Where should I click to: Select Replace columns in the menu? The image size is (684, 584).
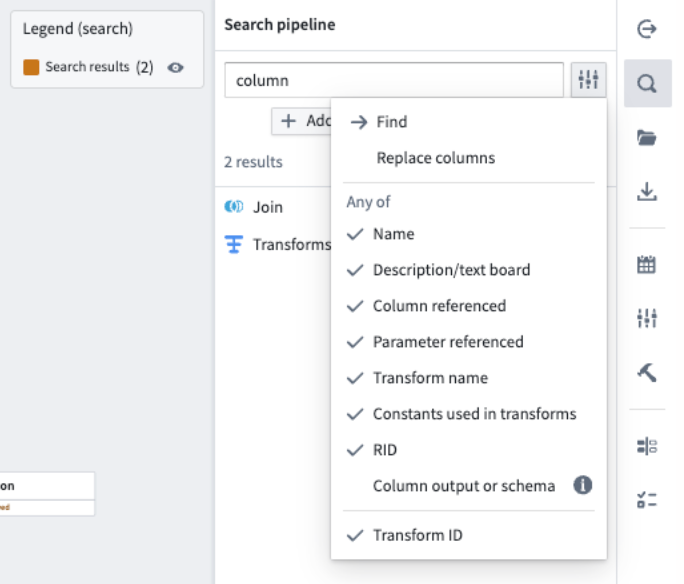pos(469,158)
